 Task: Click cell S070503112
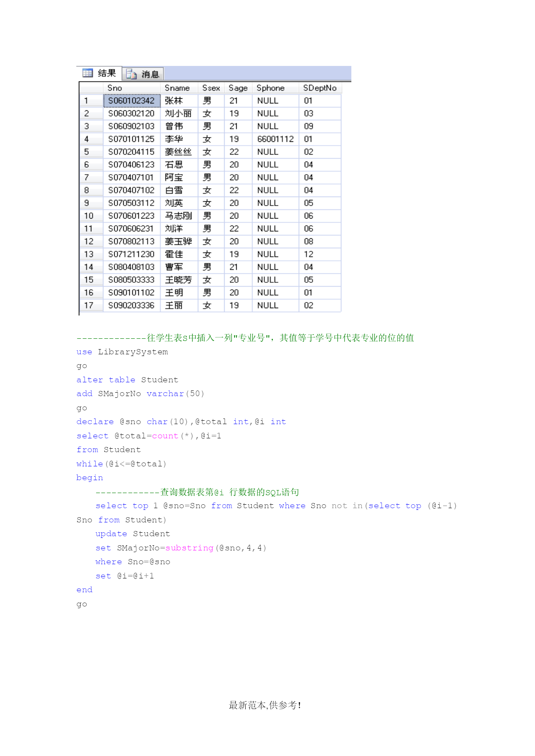132,203
